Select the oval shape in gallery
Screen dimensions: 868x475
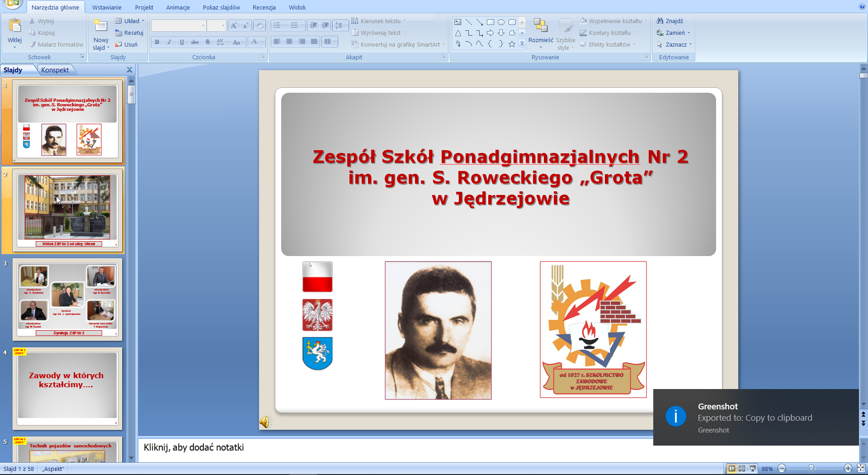coord(501,22)
